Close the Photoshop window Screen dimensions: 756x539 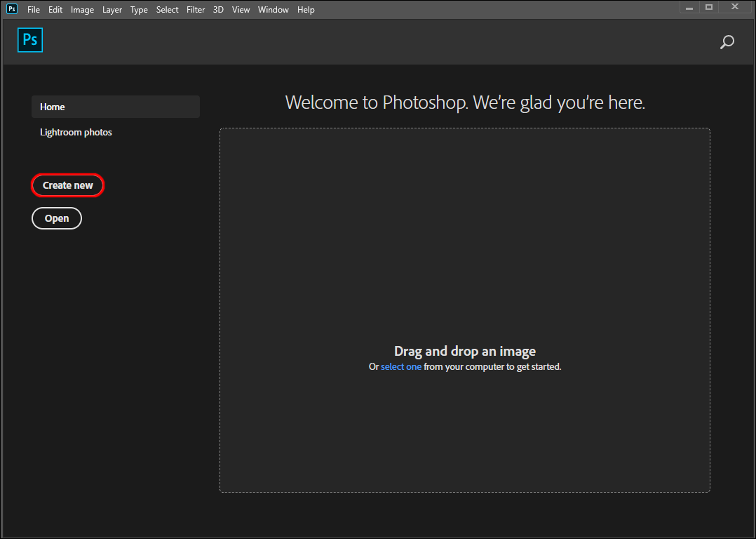[x=735, y=7]
